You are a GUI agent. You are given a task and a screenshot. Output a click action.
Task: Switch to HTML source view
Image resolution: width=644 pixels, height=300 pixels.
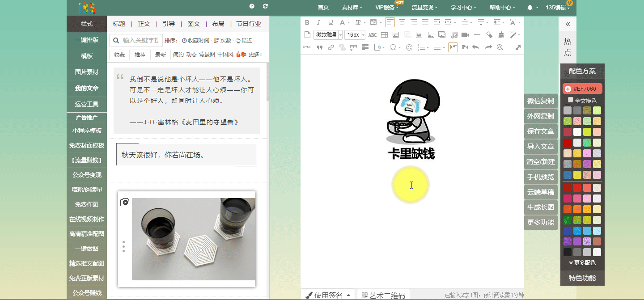[x=307, y=47]
